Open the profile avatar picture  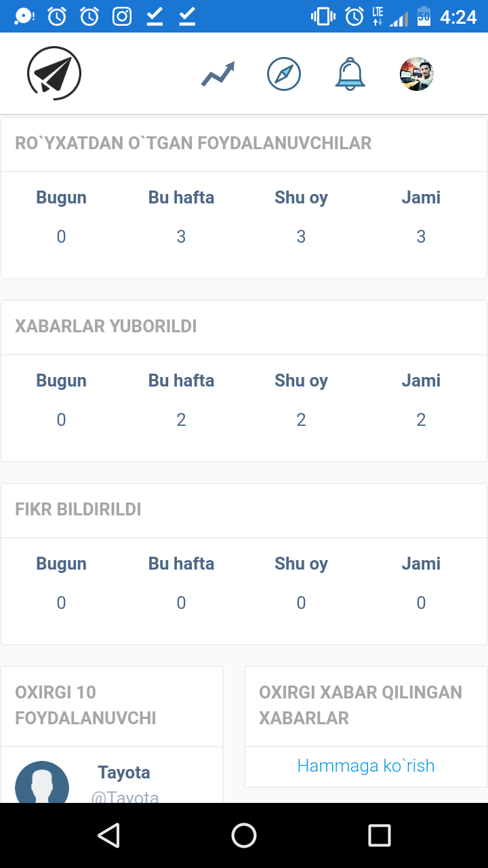[x=416, y=74]
